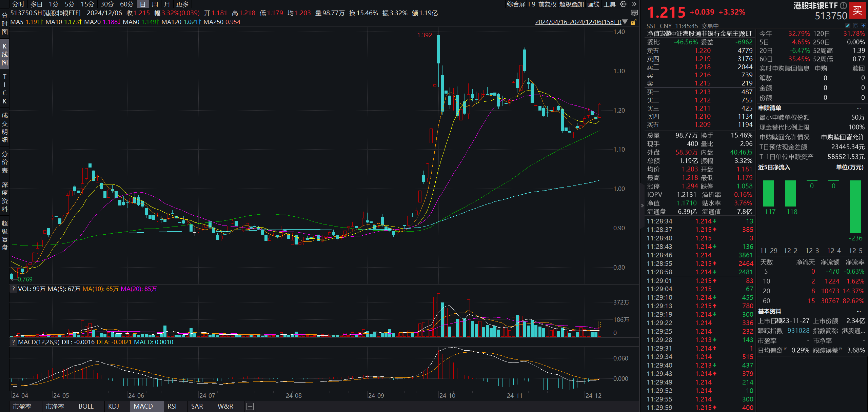Open notes with the cyan pencil icon
This screenshot has height=412, width=868.
tap(848, 25)
